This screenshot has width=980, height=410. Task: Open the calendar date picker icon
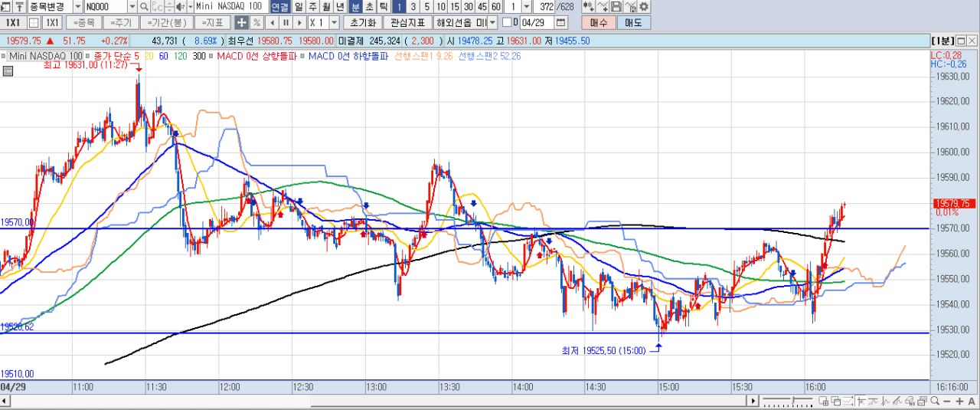560,22
